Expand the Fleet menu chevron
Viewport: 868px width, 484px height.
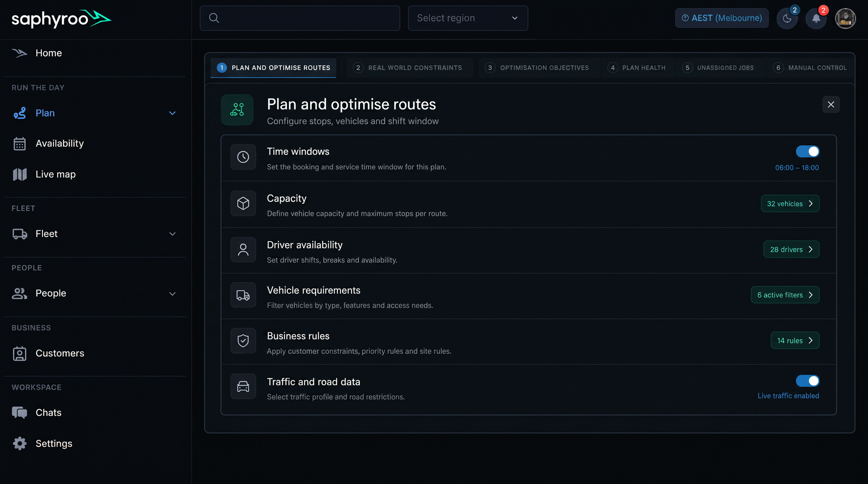tap(172, 234)
